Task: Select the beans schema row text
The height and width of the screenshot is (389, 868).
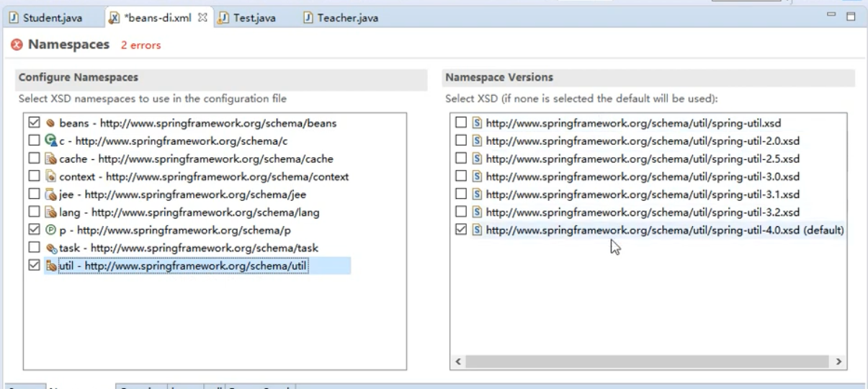Action: point(198,123)
